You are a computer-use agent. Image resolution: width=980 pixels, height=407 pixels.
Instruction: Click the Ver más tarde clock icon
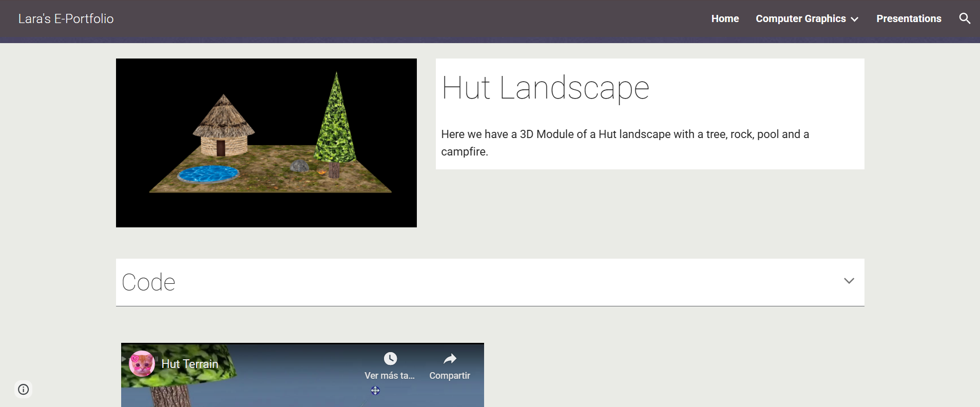[390, 358]
